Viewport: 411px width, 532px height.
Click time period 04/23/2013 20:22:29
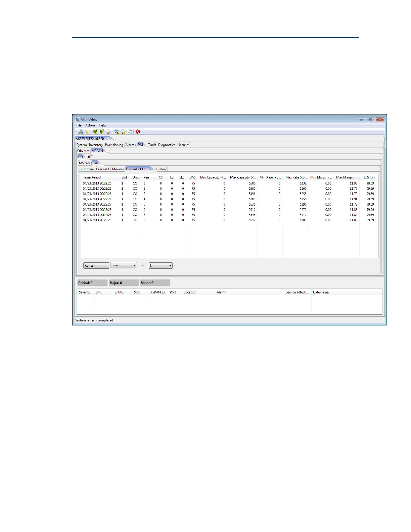coord(97,220)
